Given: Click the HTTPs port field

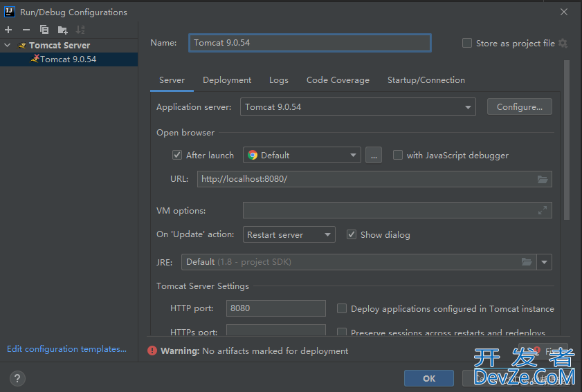Looking at the screenshot, I should (276, 330).
